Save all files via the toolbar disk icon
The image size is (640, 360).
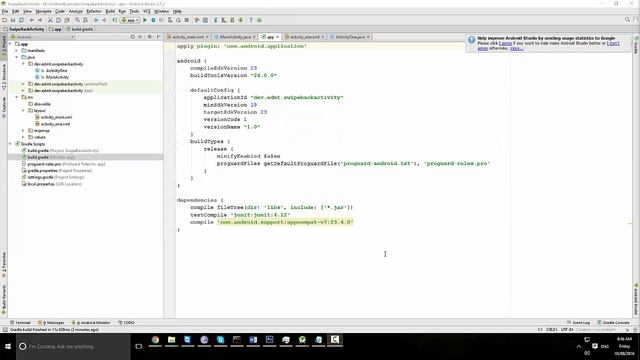(x=13, y=20)
